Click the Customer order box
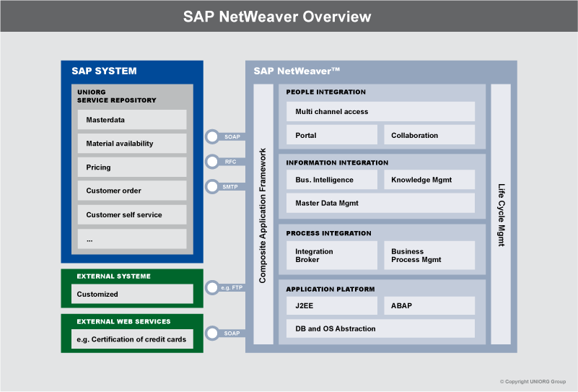The image size is (578, 392). pyautogui.click(x=132, y=191)
